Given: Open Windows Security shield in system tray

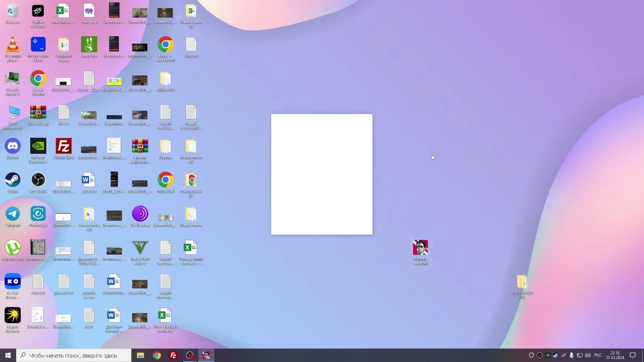Looking at the screenshot, I should tap(531, 355).
